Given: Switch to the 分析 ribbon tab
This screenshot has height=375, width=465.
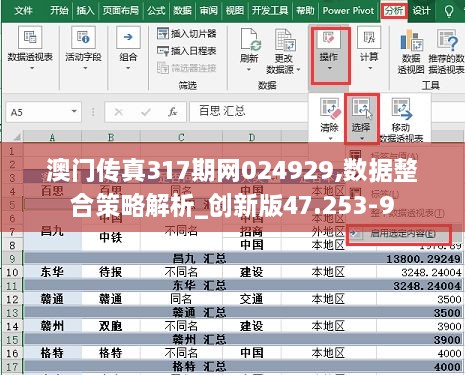Looking at the screenshot, I should point(394,11).
